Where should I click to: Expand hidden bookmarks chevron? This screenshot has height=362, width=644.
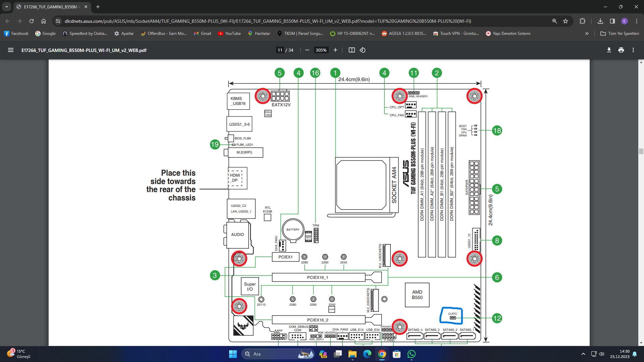pos(587,34)
